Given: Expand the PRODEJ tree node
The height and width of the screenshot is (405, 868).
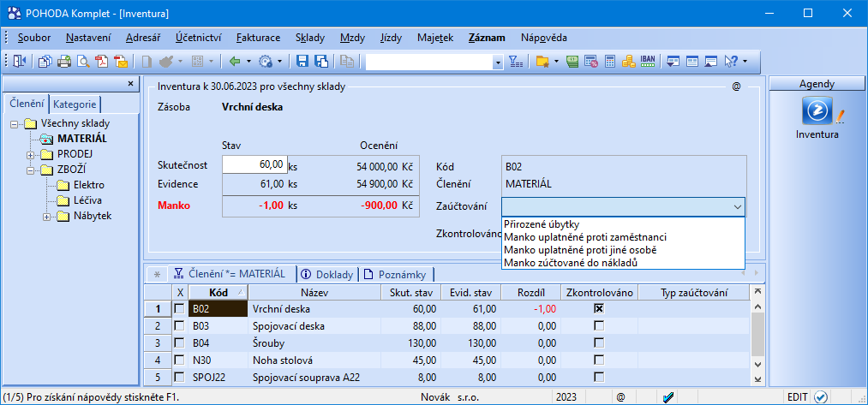Looking at the screenshot, I should 31,154.
